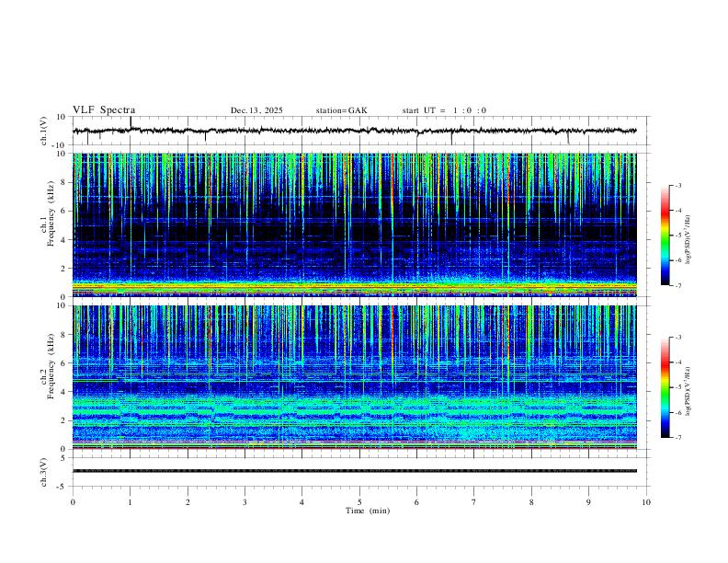728x563 pixels.
Task: Click the lower PSD color scale bar
Action: (x=665, y=387)
